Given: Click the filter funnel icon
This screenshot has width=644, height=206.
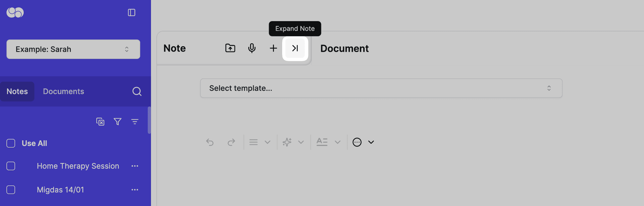Looking at the screenshot, I should 117,122.
